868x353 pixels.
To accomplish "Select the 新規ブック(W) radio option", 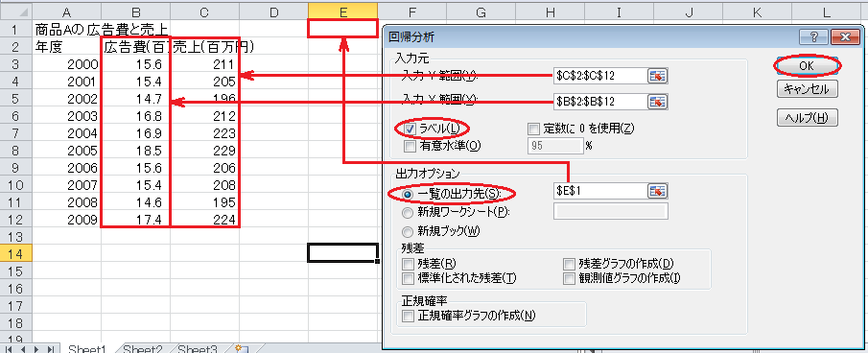I will click(x=408, y=231).
